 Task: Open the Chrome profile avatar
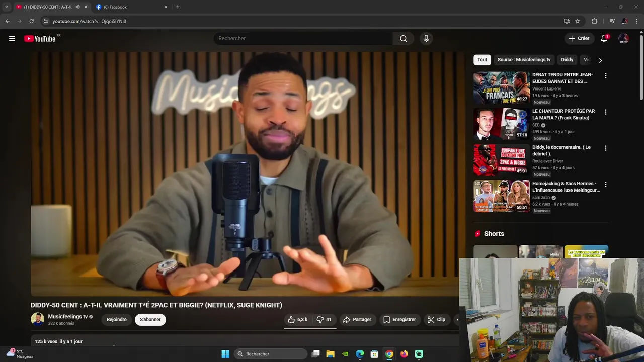624,21
